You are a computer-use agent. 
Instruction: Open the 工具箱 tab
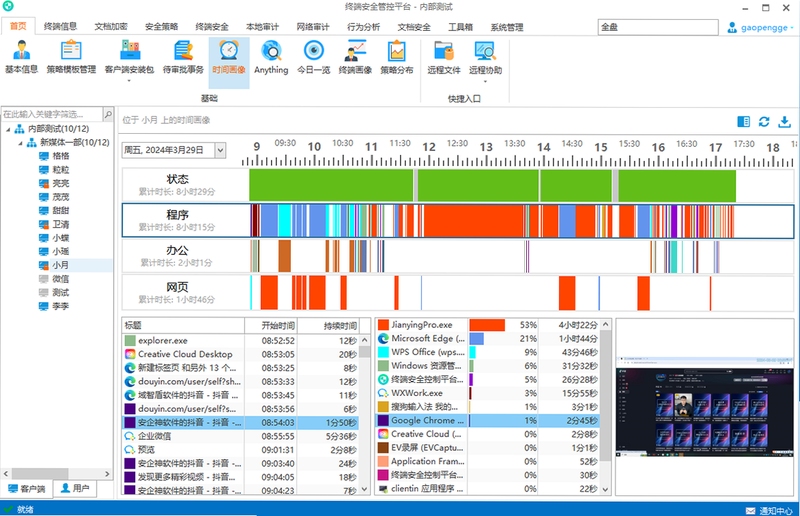point(460,27)
